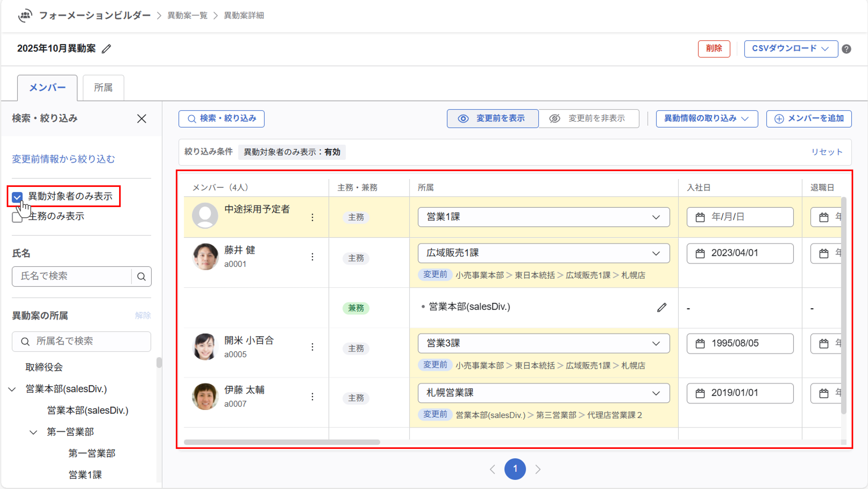This screenshot has width=868, height=489.
Task: Edit the 営業本部(salesDiv.) 兼務 row with pencil
Action: pyautogui.click(x=661, y=307)
